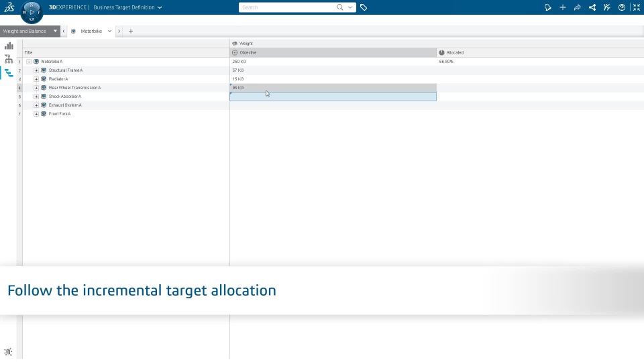Focus the top Search field
Image resolution: width=644 pixels, height=362 pixels.
click(288, 7)
